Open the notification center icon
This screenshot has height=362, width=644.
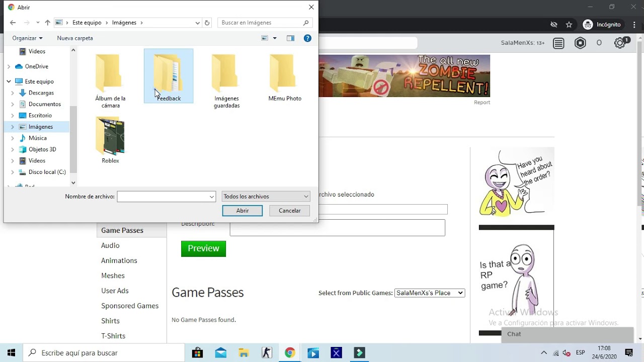(628, 353)
